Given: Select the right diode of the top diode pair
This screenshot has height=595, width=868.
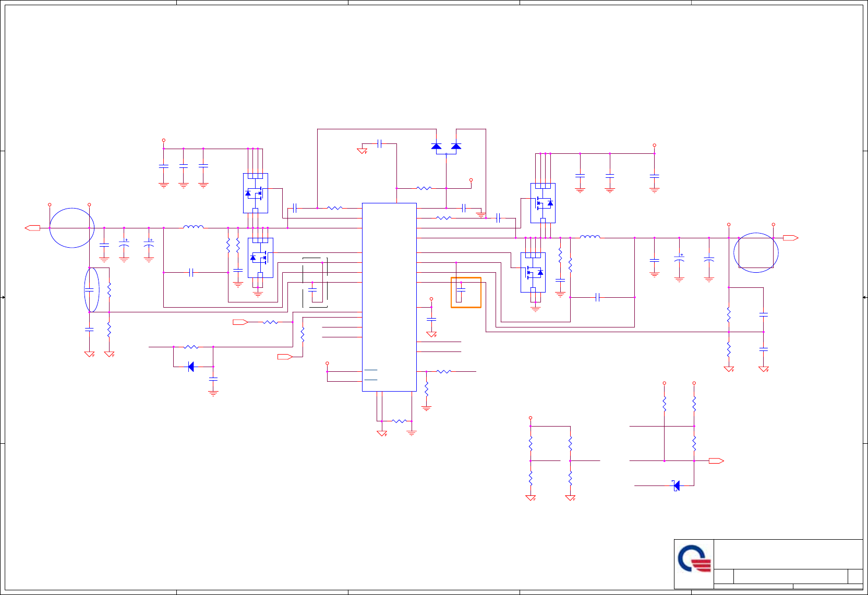Looking at the screenshot, I should pyautogui.click(x=456, y=146).
